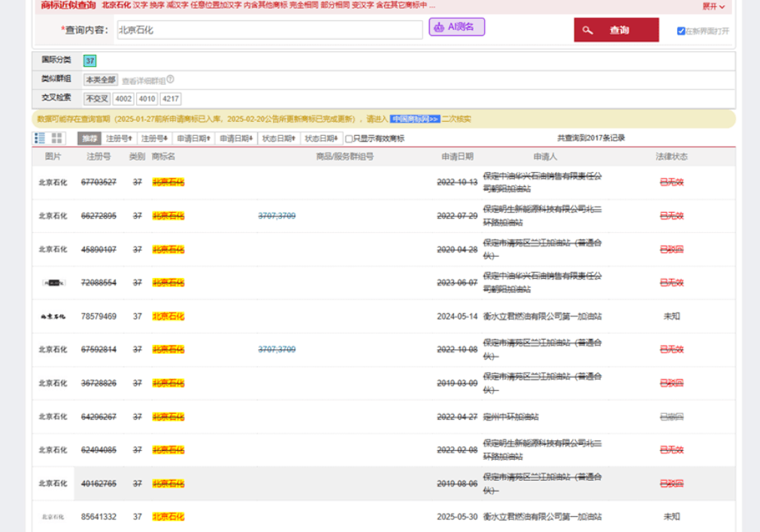The image size is (760, 532).
Task: Select cross-search group 4002
Action: coord(123,98)
